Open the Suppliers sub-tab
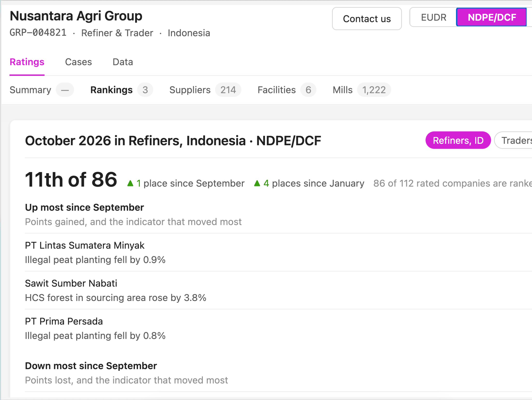The image size is (532, 400). (205, 90)
